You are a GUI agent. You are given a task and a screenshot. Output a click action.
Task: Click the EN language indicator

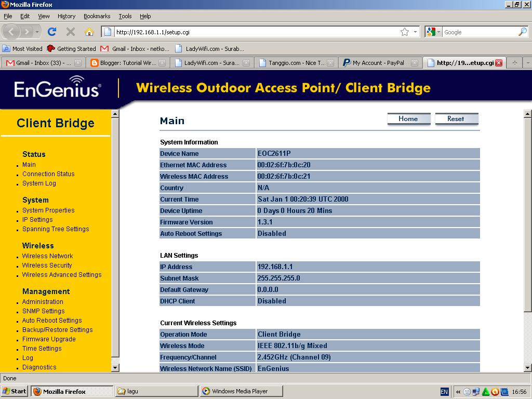coord(444,392)
